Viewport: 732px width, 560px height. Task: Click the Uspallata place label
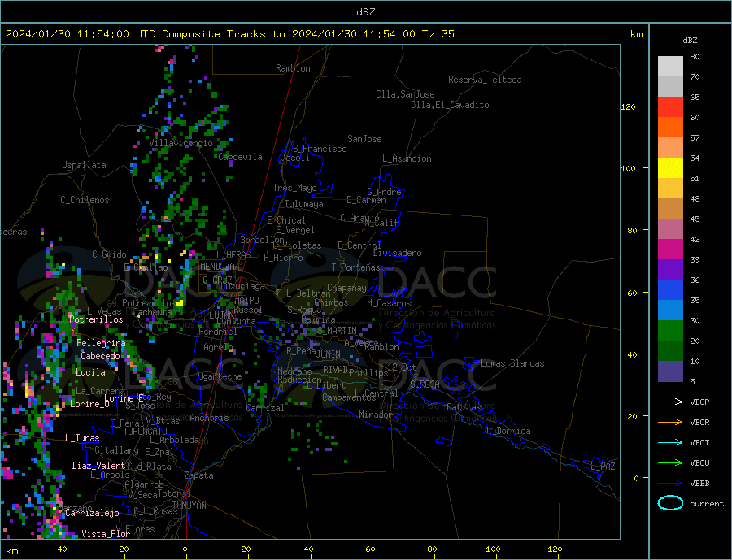point(84,165)
